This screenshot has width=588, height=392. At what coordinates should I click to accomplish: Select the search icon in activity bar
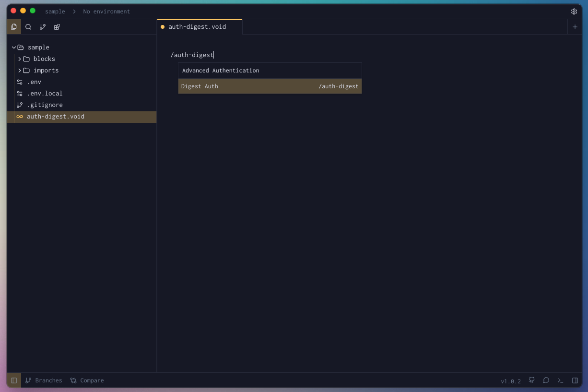point(28,27)
